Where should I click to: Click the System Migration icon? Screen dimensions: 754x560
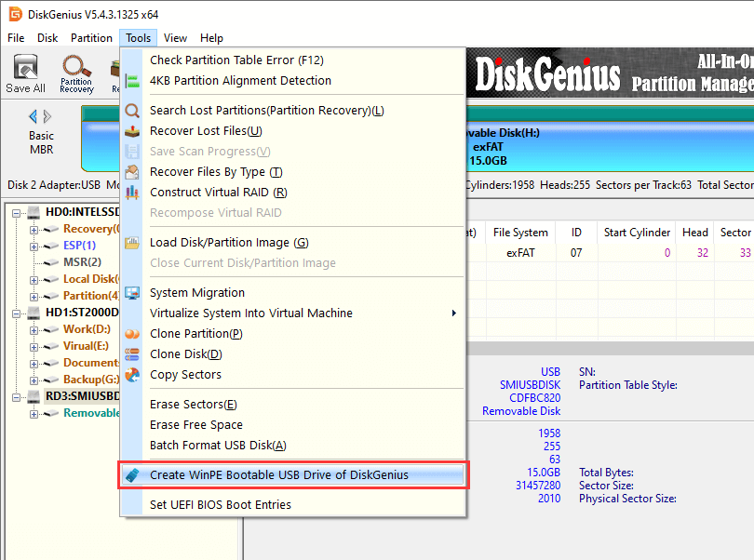132,293
